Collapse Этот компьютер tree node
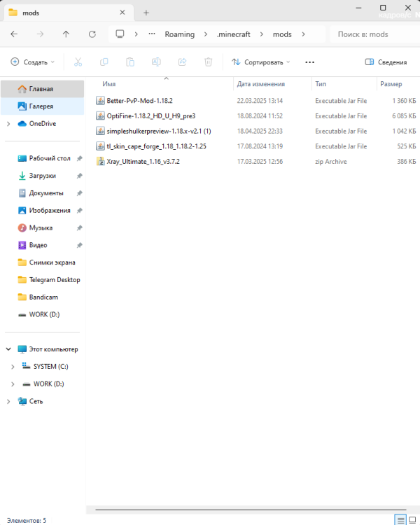This screenshot has width=420, height=525. (x=8, y=349)
